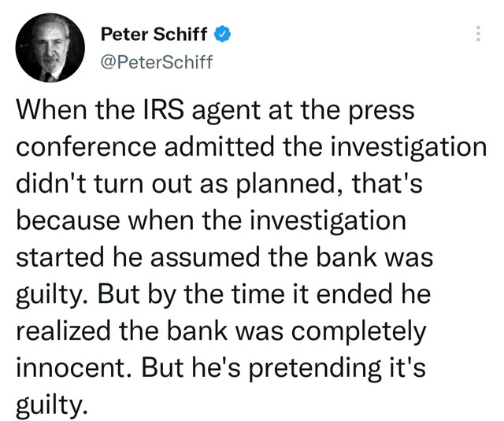This screenshot has height=421, width=504.
Task: Click the word "conference" in the tweet
Action: (x=86, y=146)
